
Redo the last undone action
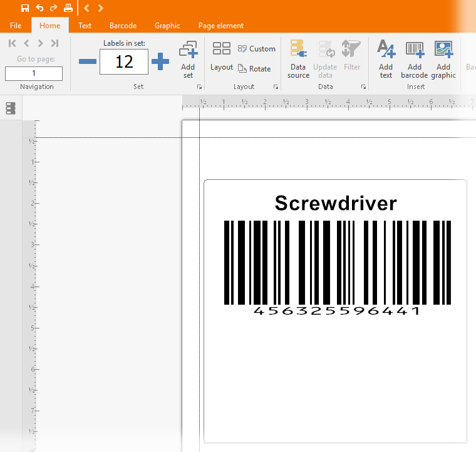[53, 8]
